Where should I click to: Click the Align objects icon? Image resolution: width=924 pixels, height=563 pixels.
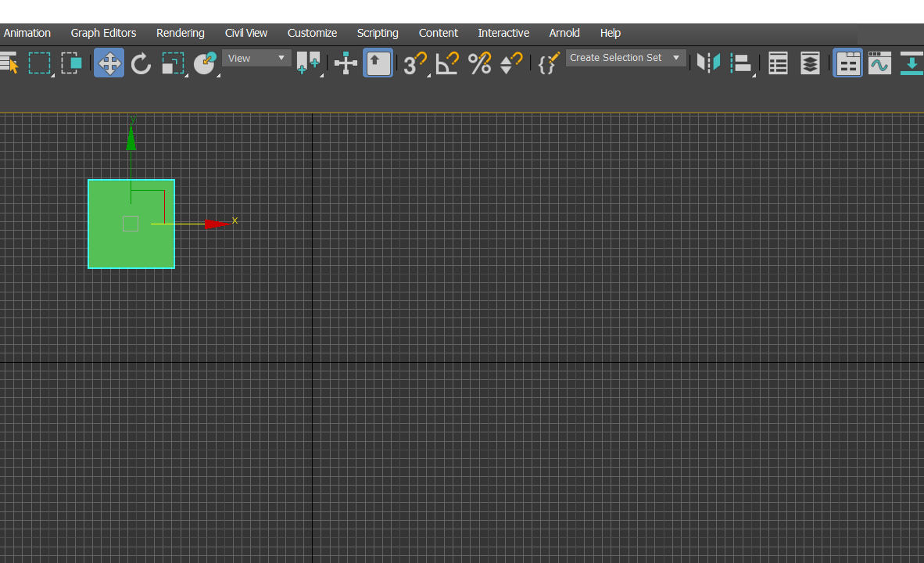point(740,63)
